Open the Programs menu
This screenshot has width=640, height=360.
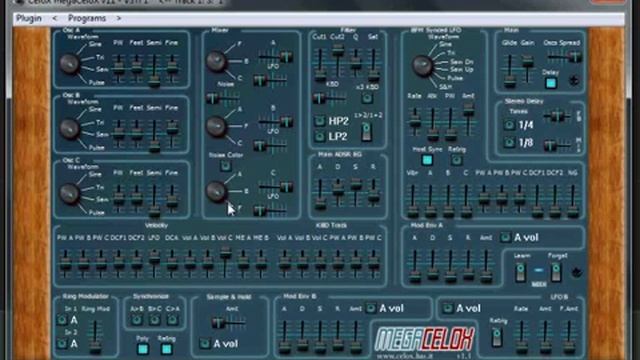(x=87, y=18)
